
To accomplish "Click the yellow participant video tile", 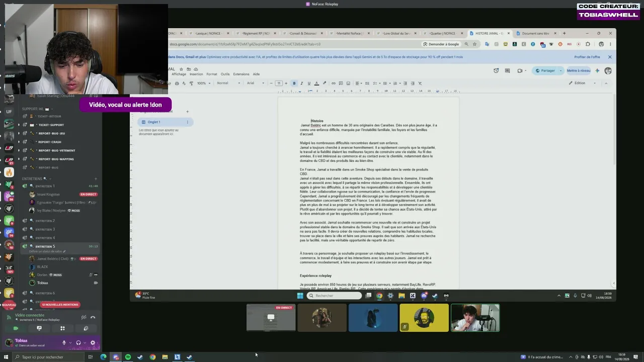I will coord(424,318).
